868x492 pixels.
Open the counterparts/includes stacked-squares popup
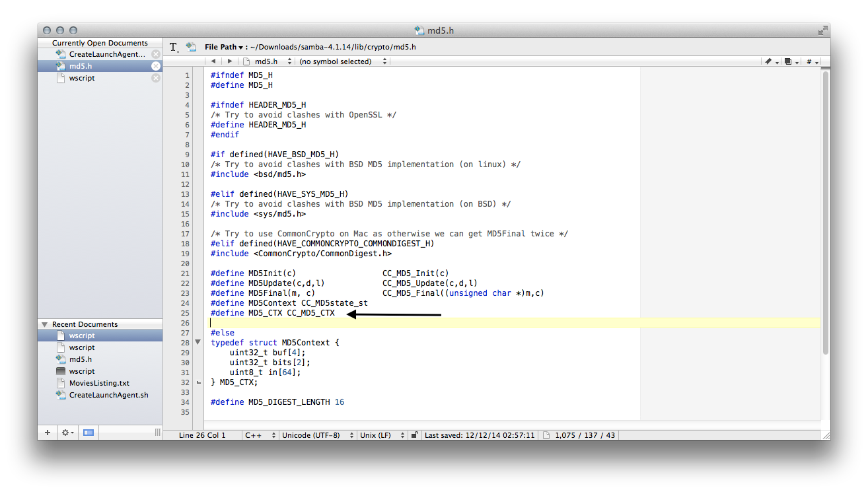pos(791,61)
